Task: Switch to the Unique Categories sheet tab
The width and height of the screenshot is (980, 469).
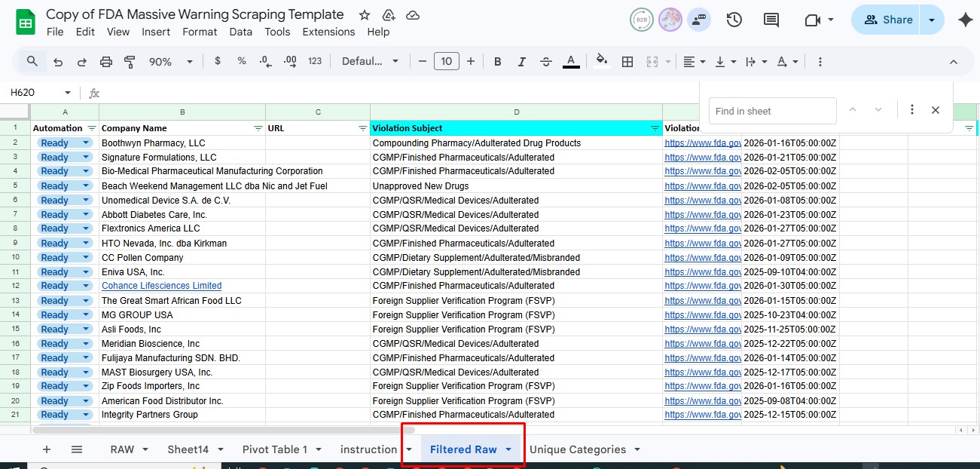Action: click(577, 449)
